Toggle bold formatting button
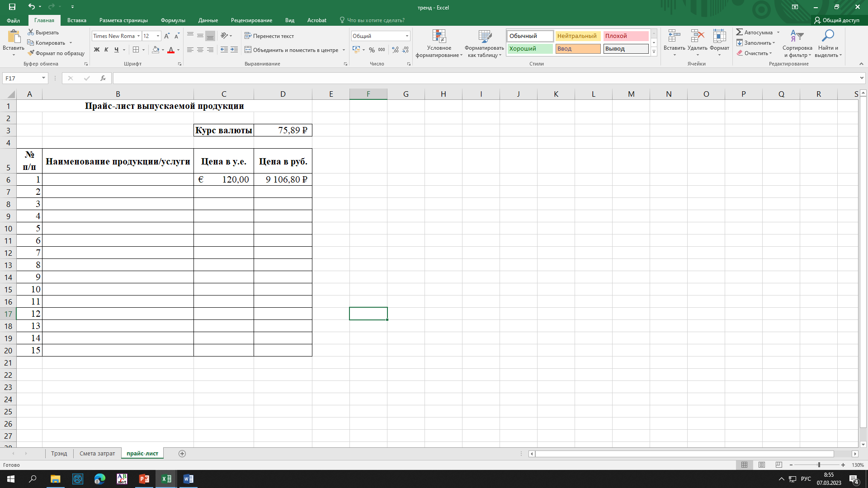Image resolution: width=868 pixels, height=488 pixels. click(x=97, y=50)
